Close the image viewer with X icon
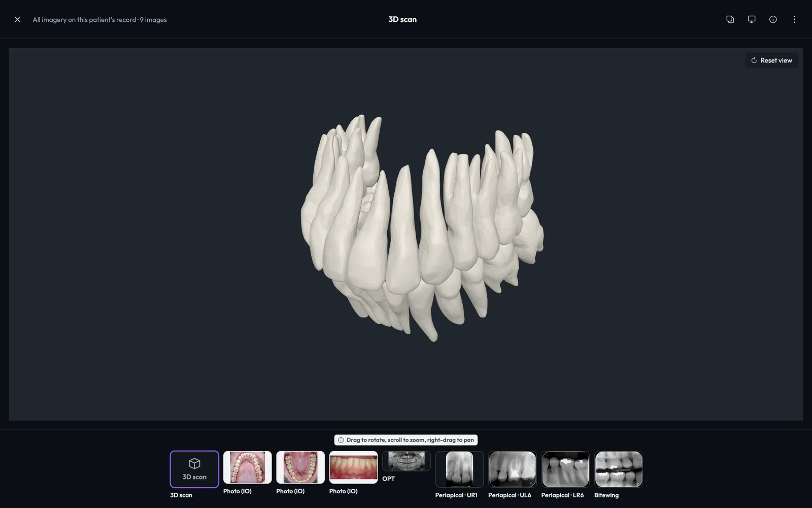 tap(17, 19)
